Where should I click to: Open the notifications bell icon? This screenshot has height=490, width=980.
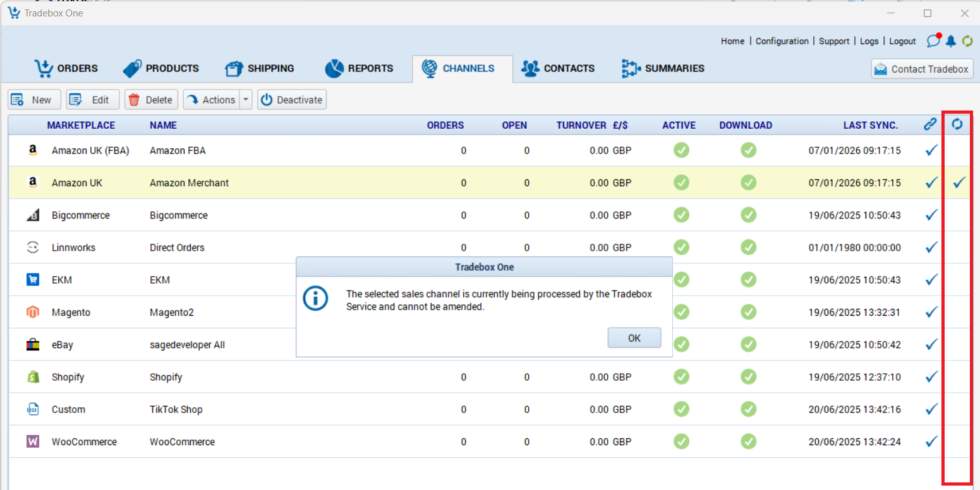tap(951, 41)
